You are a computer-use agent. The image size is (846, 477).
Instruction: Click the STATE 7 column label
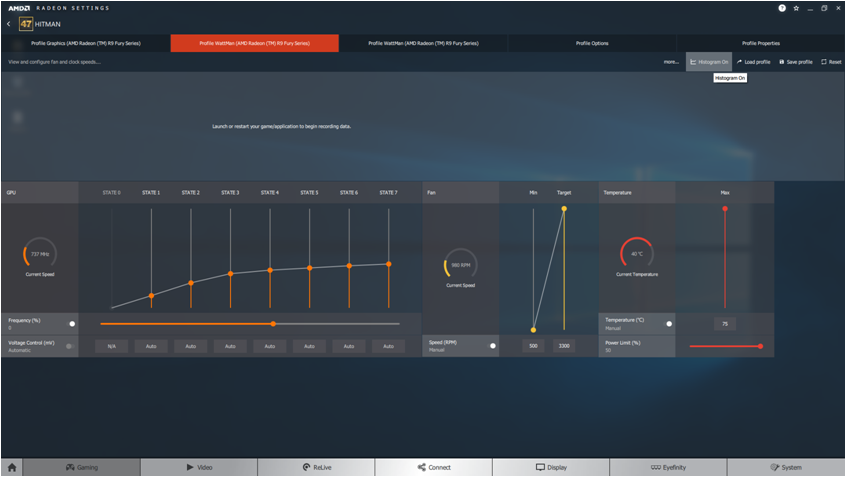(388, 193)
